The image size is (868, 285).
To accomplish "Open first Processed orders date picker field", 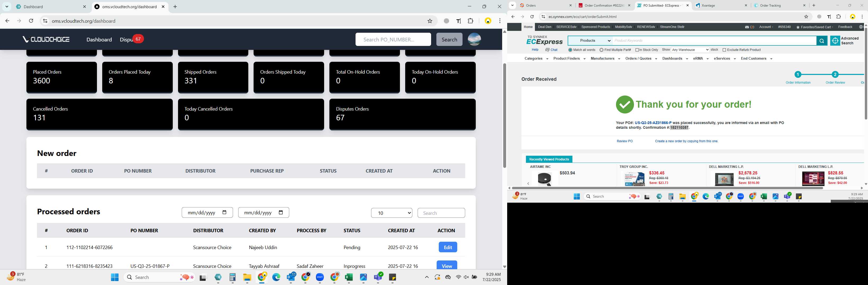I will [x=207, y=213].
